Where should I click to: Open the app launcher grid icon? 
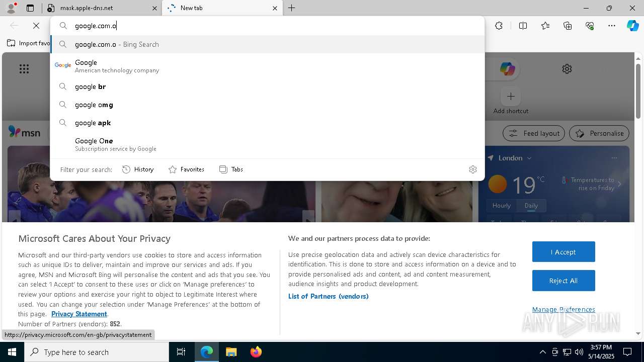point(24,69)
